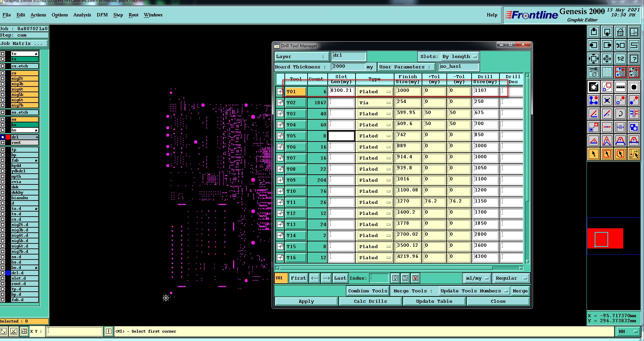Open the DFM menu
Image resolution: width=644 pixels, height=341 pixels.
(x=102, y=15)
